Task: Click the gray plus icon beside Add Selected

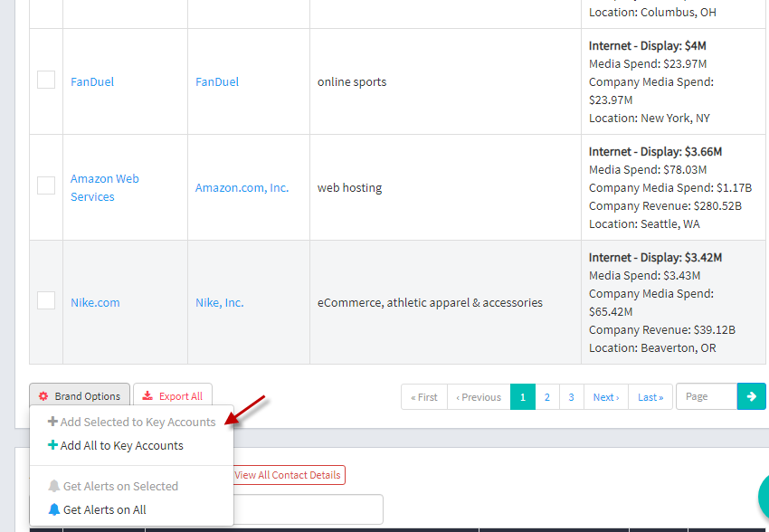Action: [52, 422]
